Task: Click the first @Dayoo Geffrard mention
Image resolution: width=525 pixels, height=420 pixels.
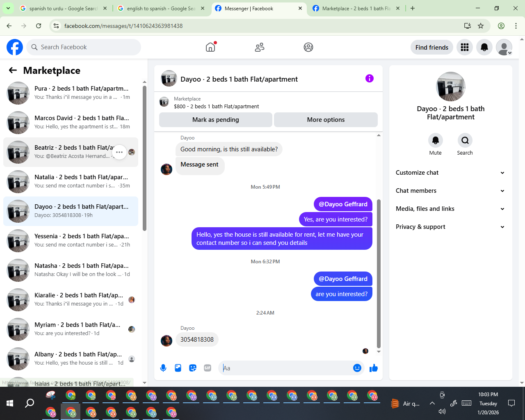Action: point(343,204)
